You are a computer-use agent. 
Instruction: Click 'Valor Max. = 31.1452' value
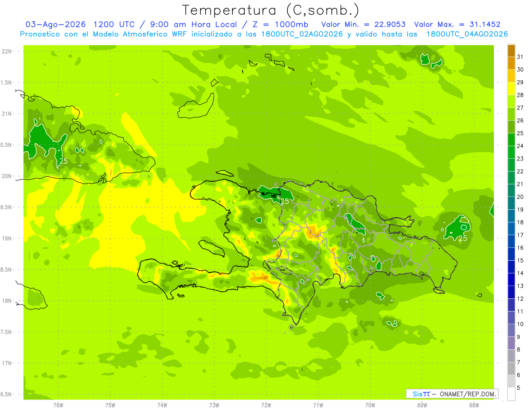click(457, 24)
